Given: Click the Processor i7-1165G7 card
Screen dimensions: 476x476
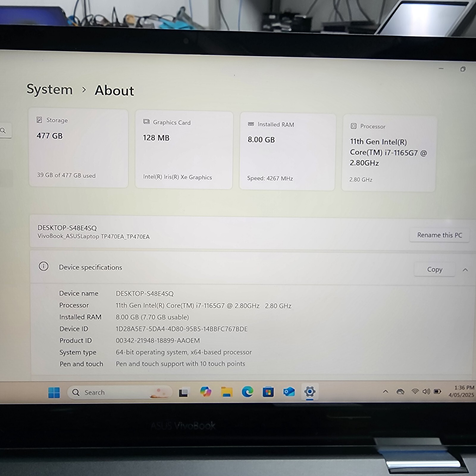Looking at the screenshot, I should click(x=389, y=154).
